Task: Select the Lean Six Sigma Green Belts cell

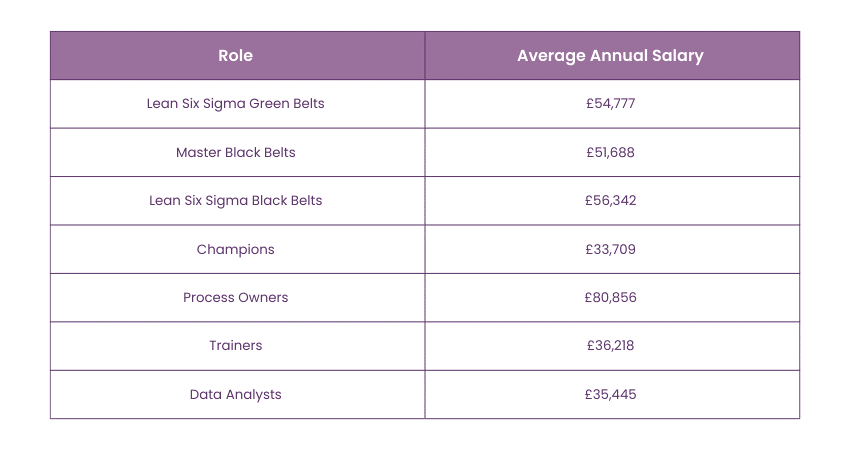Action: (235, 104)
